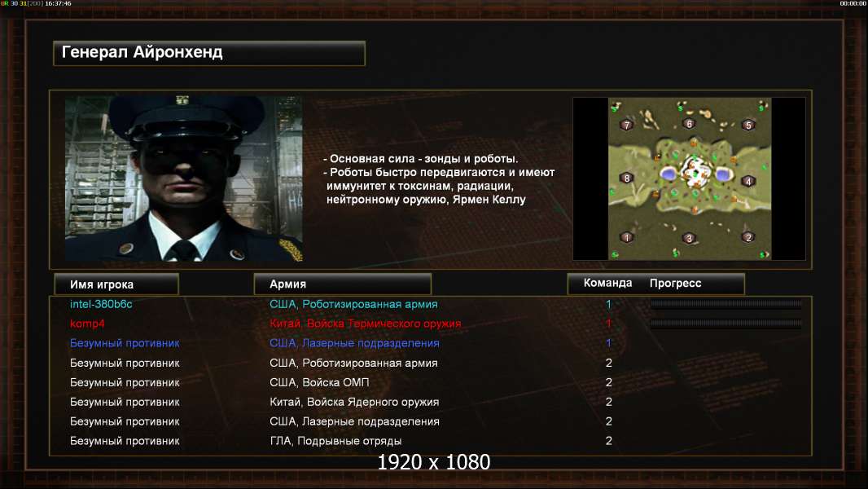Screen dimensions: 868x489
Task: Click the Имя игрока column header
Action: [x=116, y=284]
